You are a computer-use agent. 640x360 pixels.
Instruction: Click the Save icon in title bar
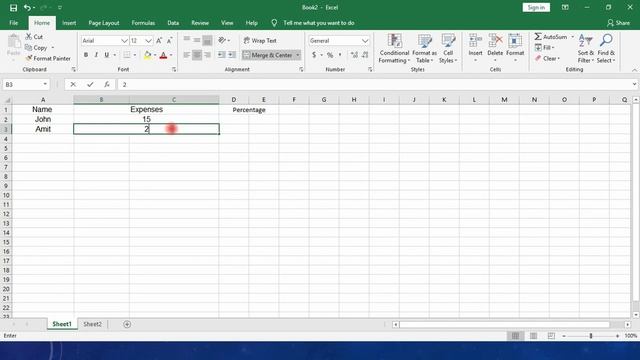point(13,8)
